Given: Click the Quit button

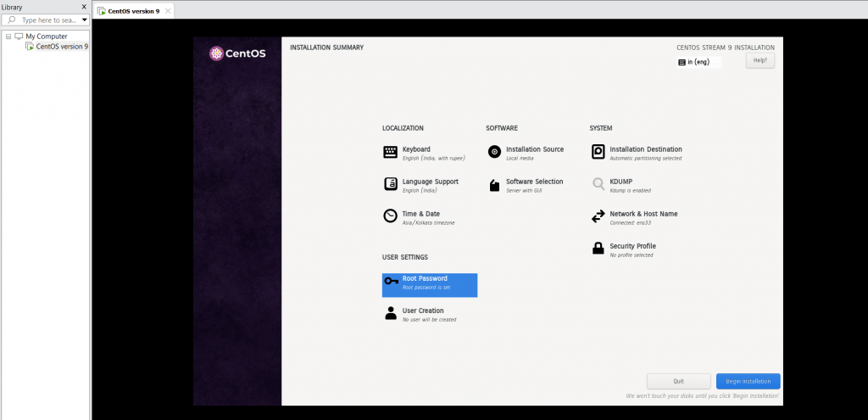Looking at the screenshot, I should [x=679, y=381].
